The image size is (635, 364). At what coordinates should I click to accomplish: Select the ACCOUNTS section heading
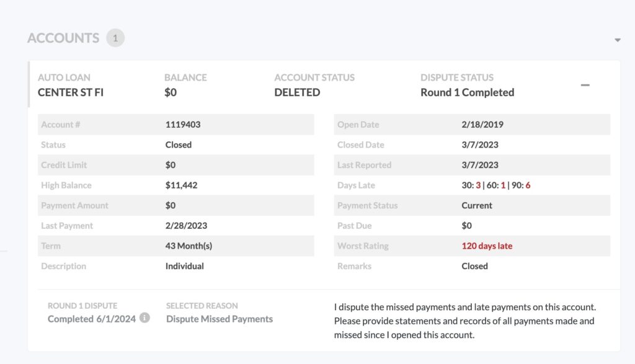(63, 38)
